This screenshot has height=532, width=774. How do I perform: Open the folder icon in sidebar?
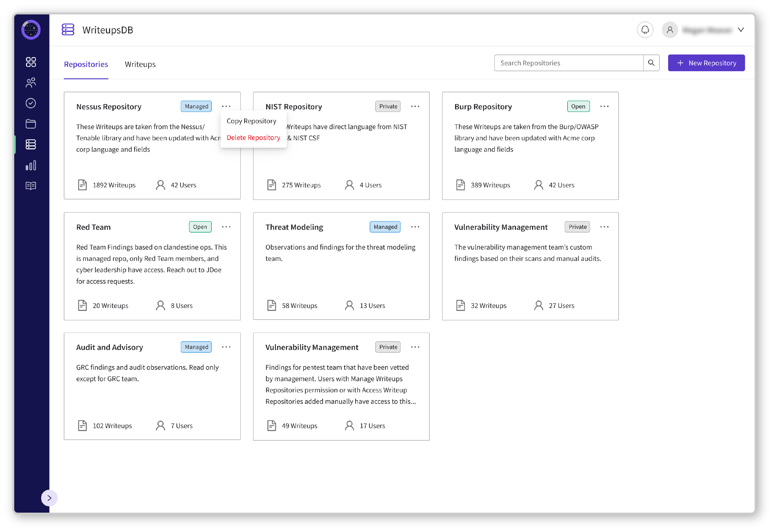click(31, 124)
